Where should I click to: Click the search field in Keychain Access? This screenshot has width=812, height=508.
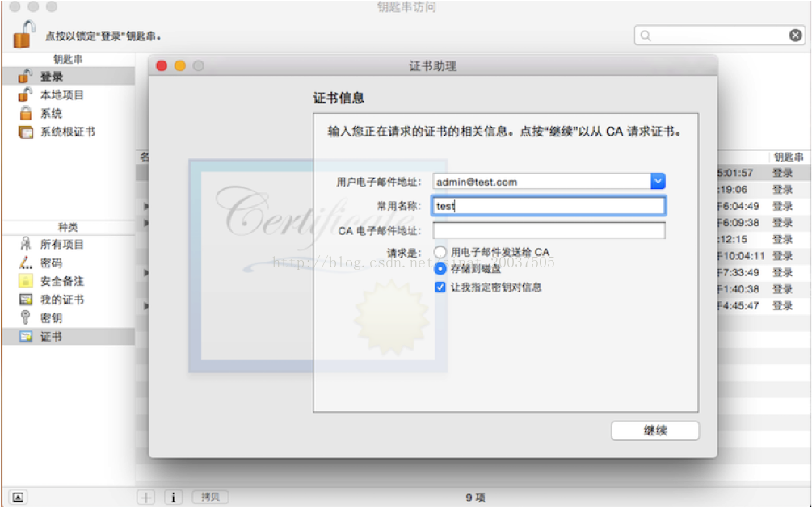click(x=720, y=36)
